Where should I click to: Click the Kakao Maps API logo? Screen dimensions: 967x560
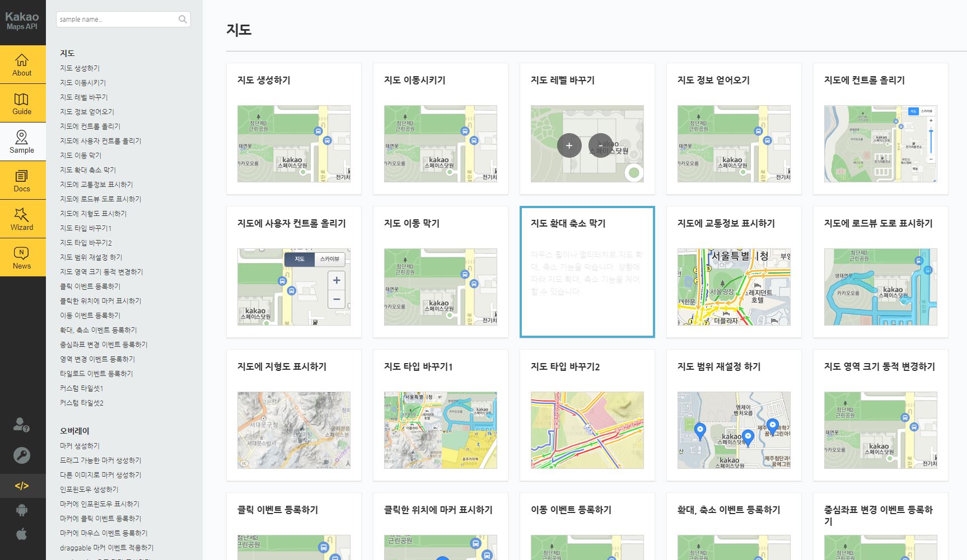pos(22,21)
